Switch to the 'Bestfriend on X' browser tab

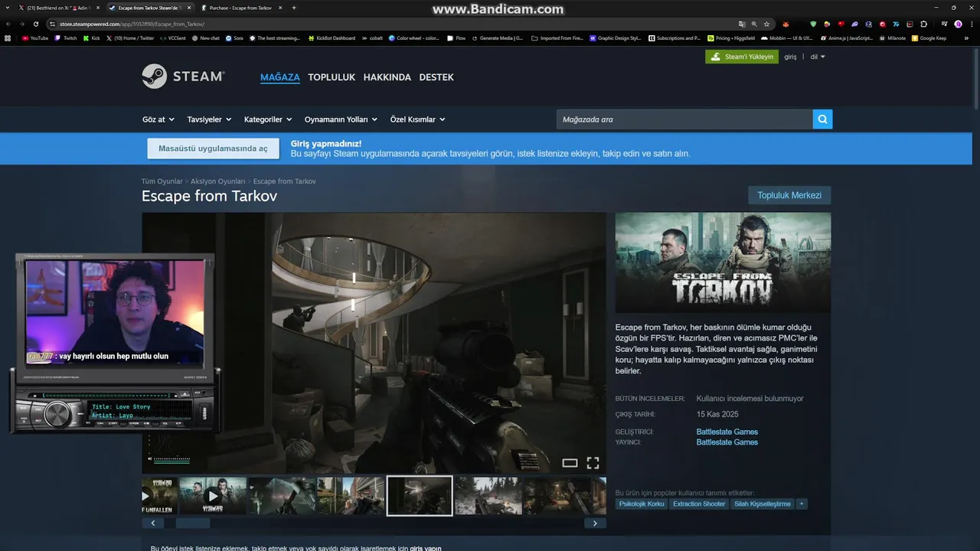click(x=57, y=8)
